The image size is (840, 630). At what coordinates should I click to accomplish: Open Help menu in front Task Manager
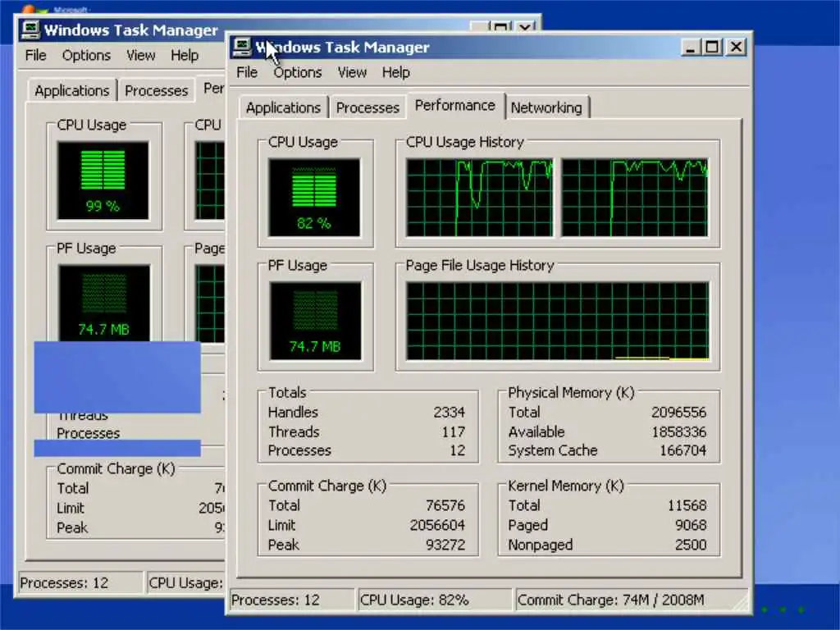[396, 72]
